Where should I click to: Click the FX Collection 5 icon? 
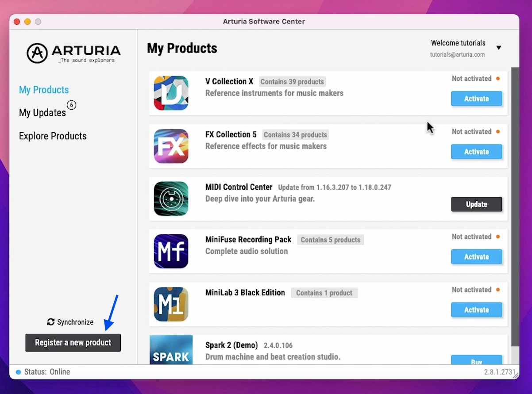click(171, 146)
